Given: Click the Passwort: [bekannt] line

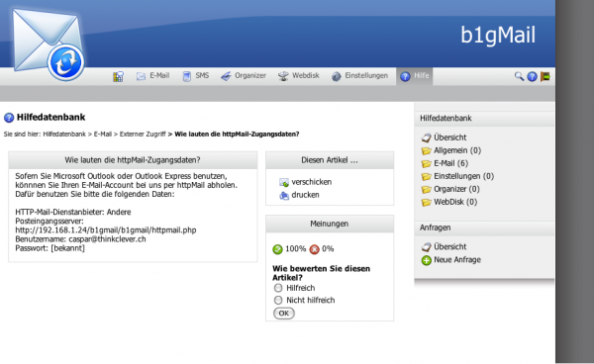Looking at the screenshot, I should coord(50,248).
